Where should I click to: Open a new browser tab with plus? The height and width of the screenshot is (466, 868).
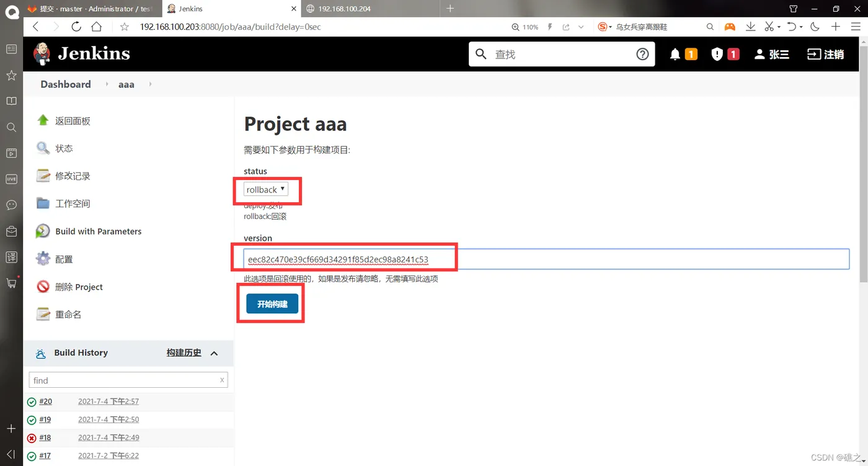450,9
